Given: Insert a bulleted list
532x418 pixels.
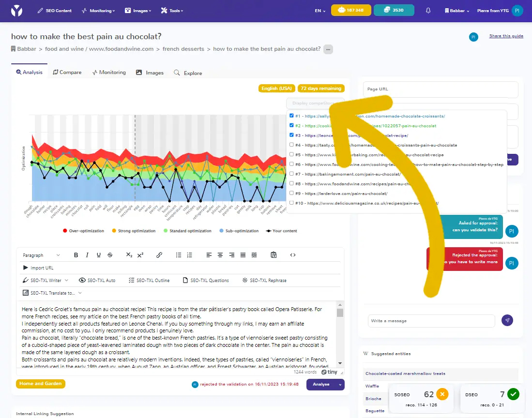Looking at the screenshot, I should (x=179, y=255).
